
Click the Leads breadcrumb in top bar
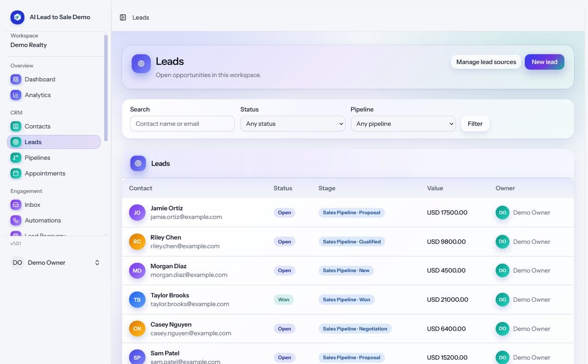141,18
